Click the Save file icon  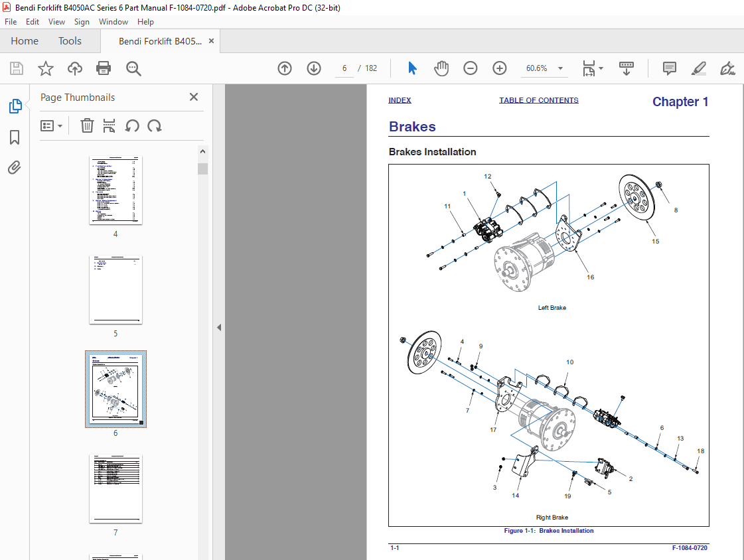tap(17, 68)
